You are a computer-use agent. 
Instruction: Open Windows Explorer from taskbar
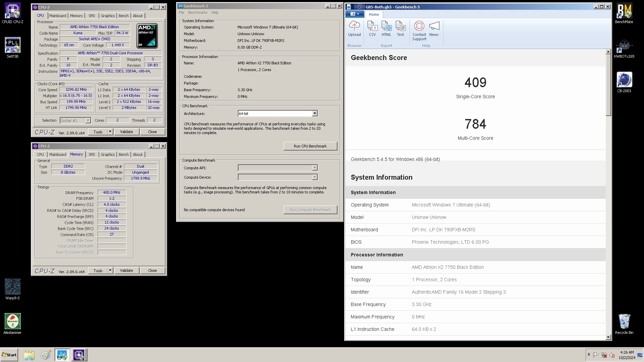coord(29,355)
